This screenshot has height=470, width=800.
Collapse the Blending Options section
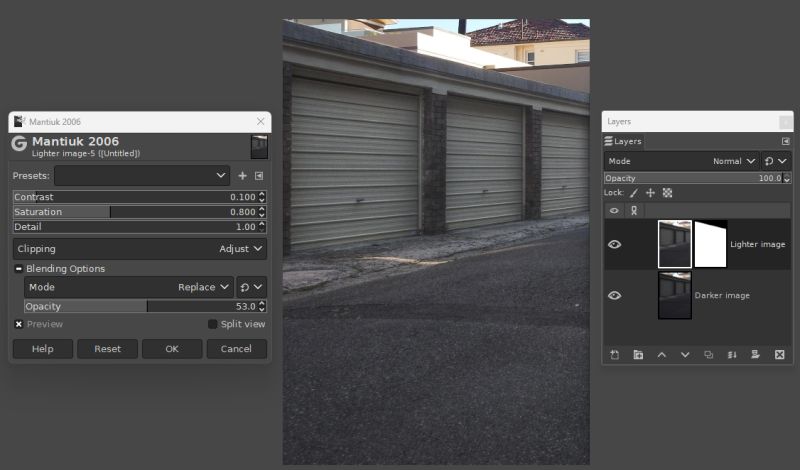pos(19,268)
